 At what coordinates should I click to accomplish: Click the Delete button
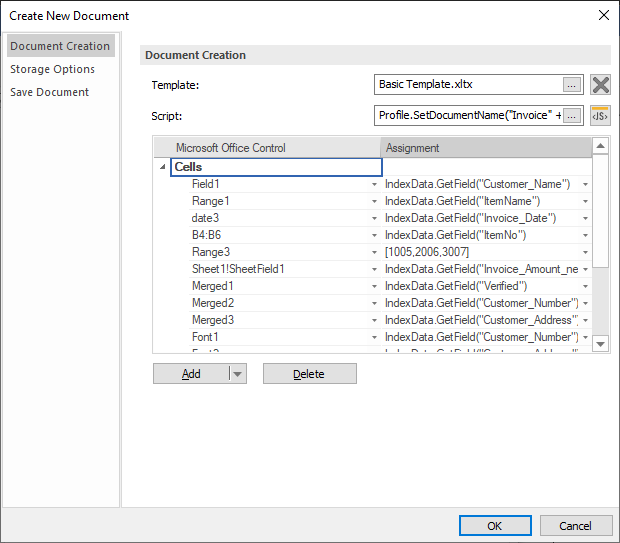(x=310, y=374)
